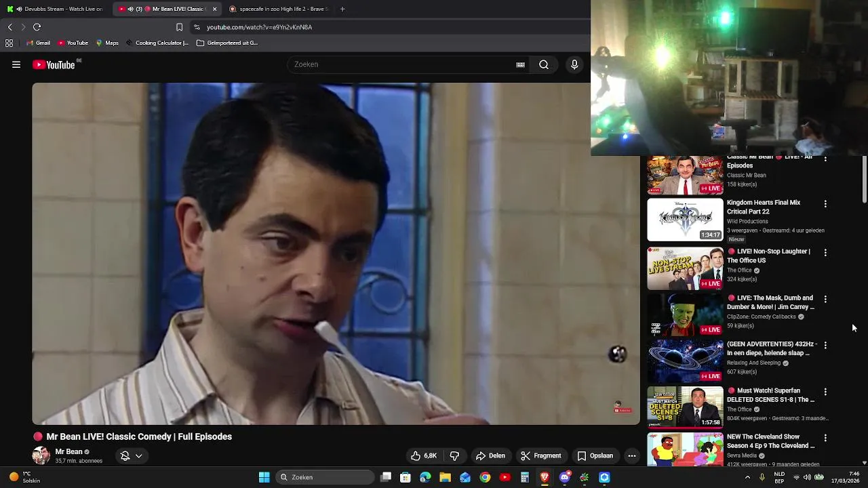868x488 pixels.
Task: Open the apps grid in bookmarks bar
Action: pyautogui.click(x=9, y=43)
